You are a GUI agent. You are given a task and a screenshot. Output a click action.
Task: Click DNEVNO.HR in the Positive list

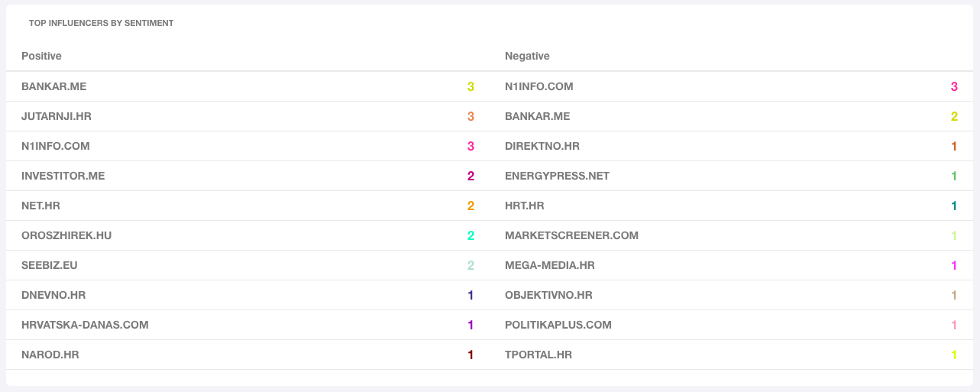pyautogui.click(x=53, y=295)
